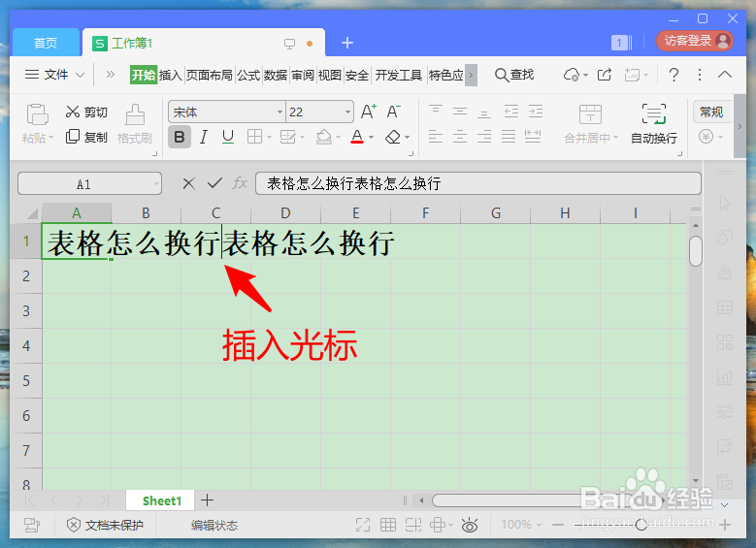Select row header 3
The width and height of the screenshot is (756, 548).
pos(26,311)
